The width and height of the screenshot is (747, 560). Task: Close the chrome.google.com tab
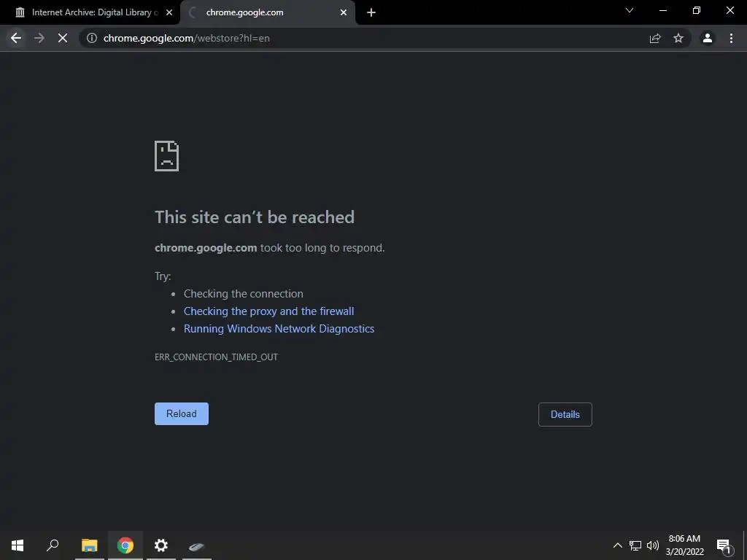pos(344,12)
